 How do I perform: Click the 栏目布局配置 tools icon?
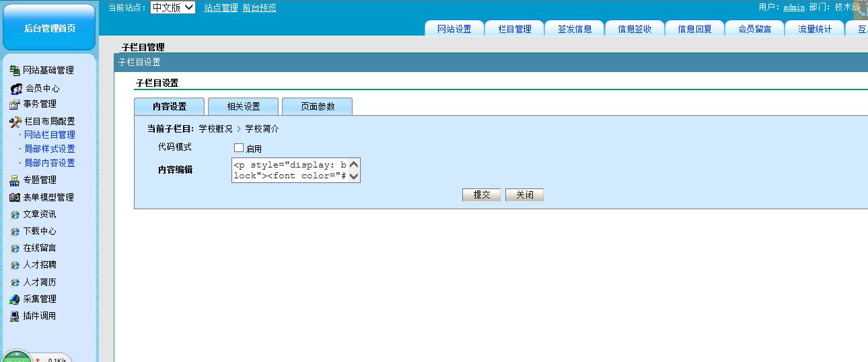pos(15,122)
